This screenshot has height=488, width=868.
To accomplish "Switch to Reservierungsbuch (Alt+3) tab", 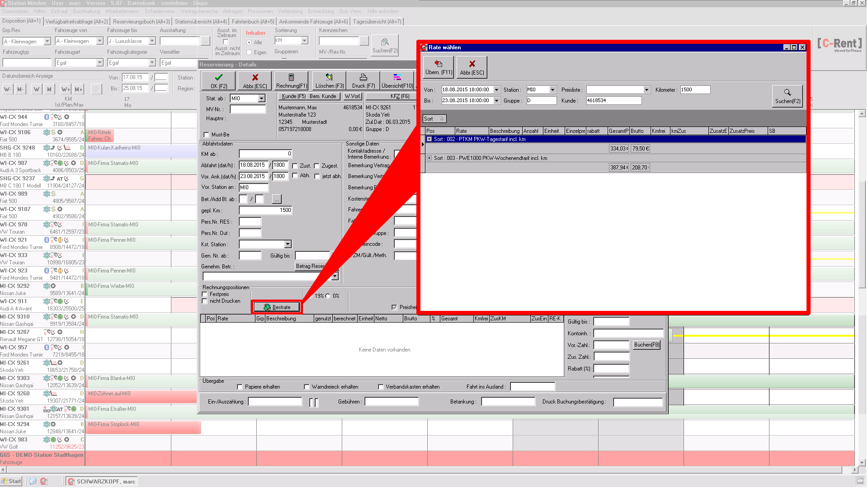I will (x=141, y=21).
